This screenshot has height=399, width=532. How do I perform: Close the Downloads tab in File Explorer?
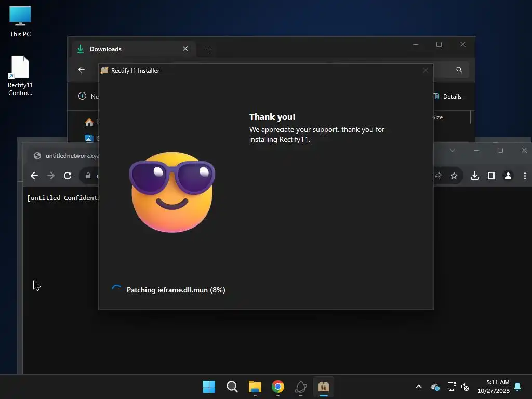pos(185,49)
